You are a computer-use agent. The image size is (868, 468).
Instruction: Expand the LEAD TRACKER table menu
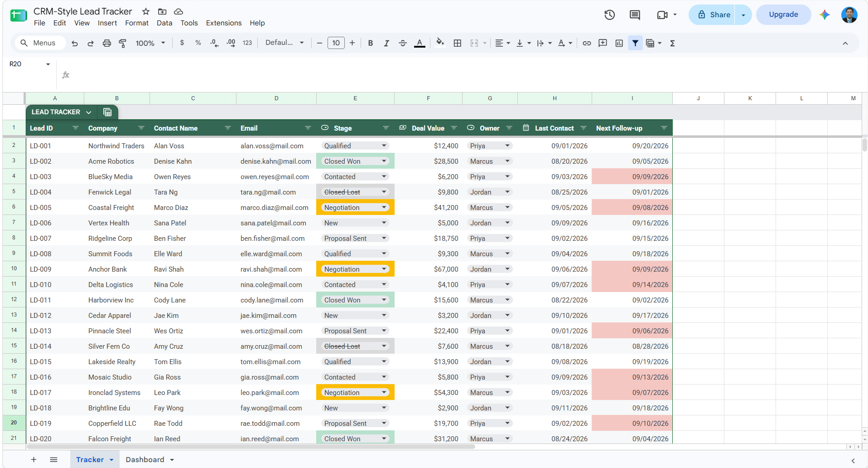(x=89, y=112)
